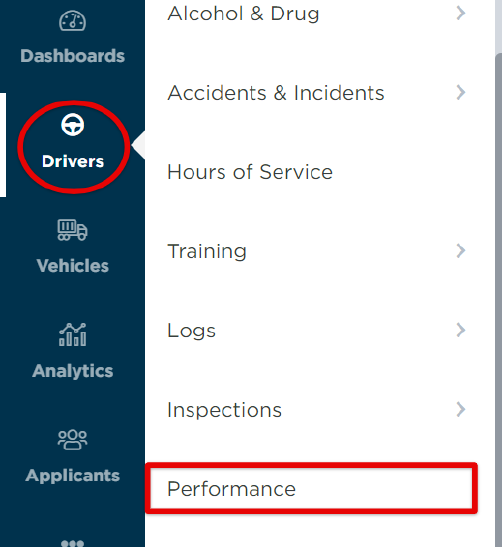Click the Accidents & Incidents label

[x=276, y=93]
